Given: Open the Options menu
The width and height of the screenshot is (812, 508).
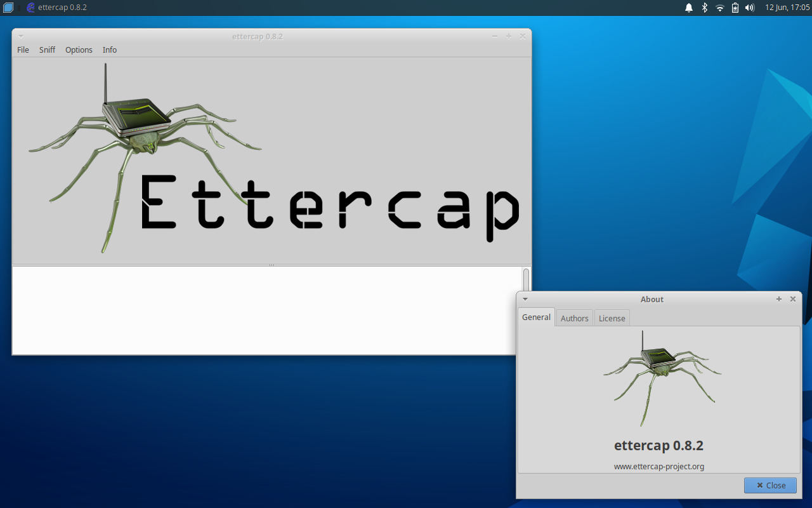Looking at the screenshot, I should 79,50.
